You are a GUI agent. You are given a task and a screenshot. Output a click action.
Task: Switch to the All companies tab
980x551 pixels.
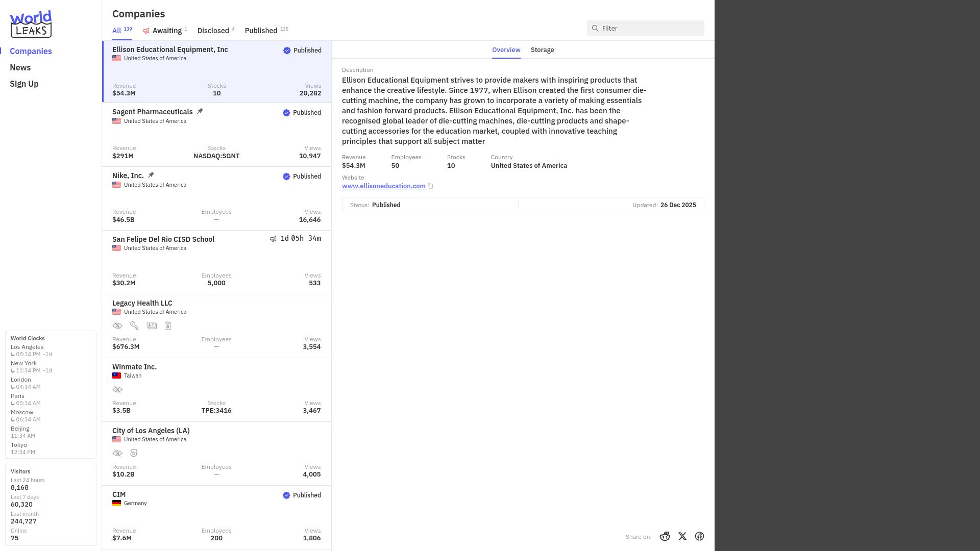pyautogui.click(x=122, y=31)
